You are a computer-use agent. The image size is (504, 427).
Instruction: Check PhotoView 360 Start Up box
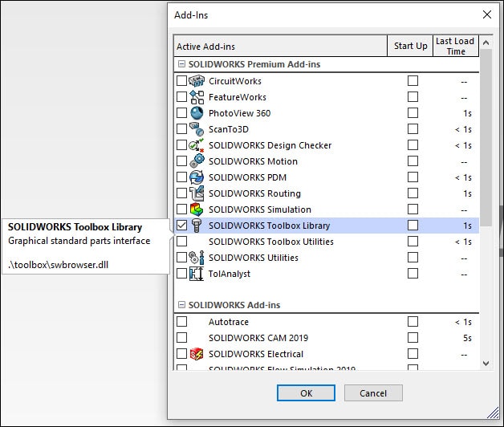[x=413, y=113]
